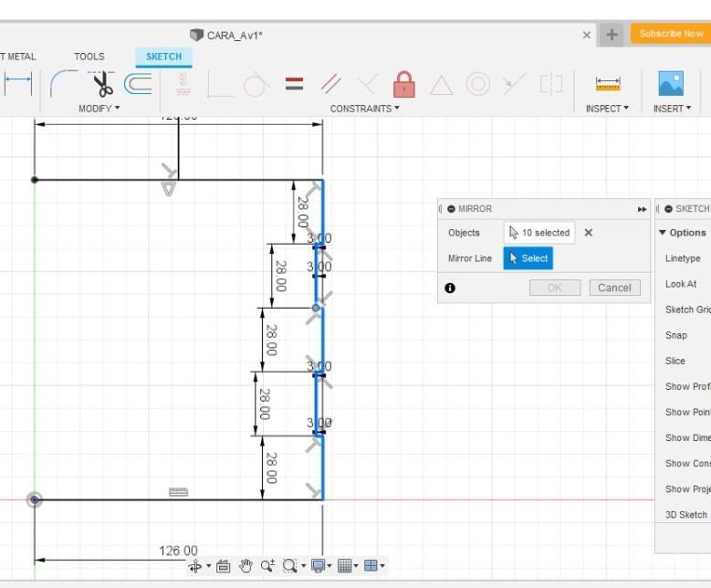Click the Linetype option in palette

tap(683, 258)
